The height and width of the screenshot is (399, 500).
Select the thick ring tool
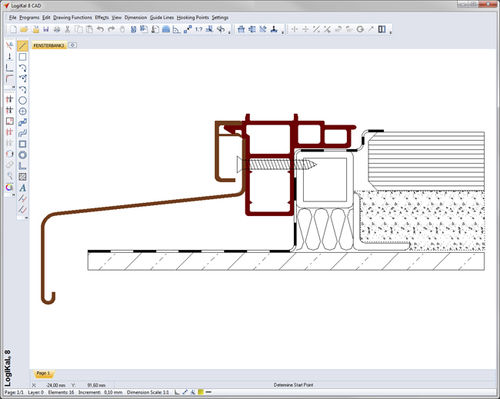click(22, 155)
